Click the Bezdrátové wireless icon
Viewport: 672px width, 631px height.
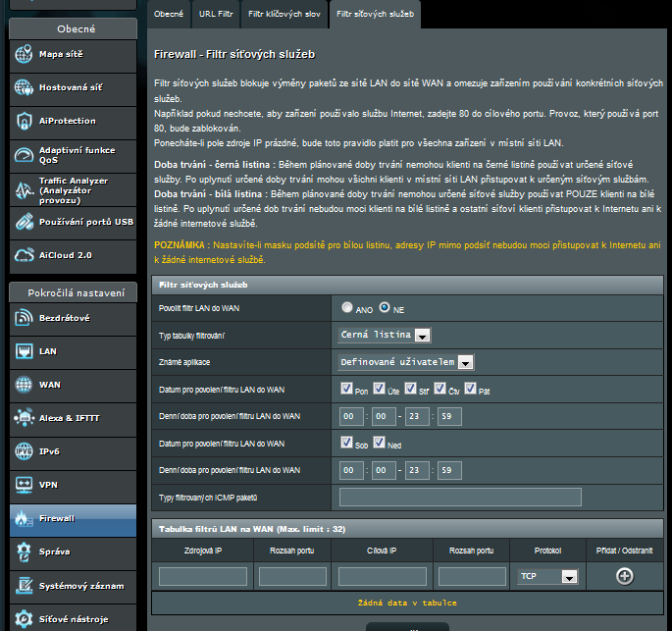[x=25, y=318]
